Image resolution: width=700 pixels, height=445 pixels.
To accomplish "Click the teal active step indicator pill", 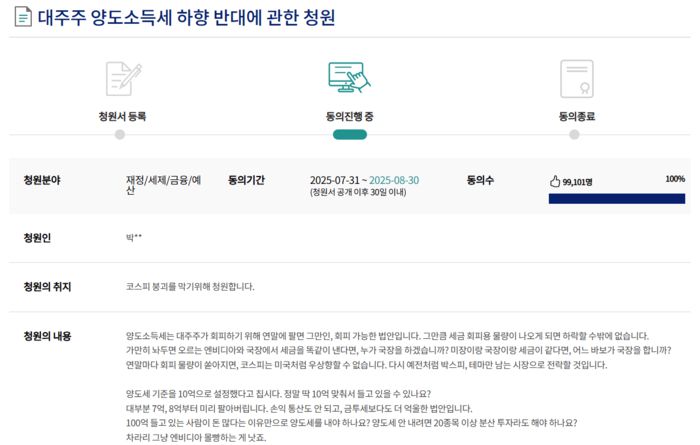I will click(349, 134).
